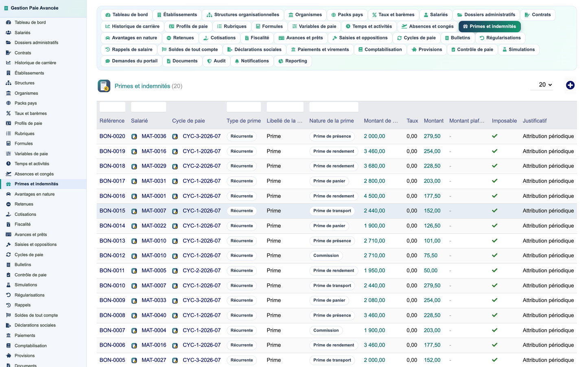588x367 pixels.
Task: Open reference link BON-0020
Action: click(112, 136)
